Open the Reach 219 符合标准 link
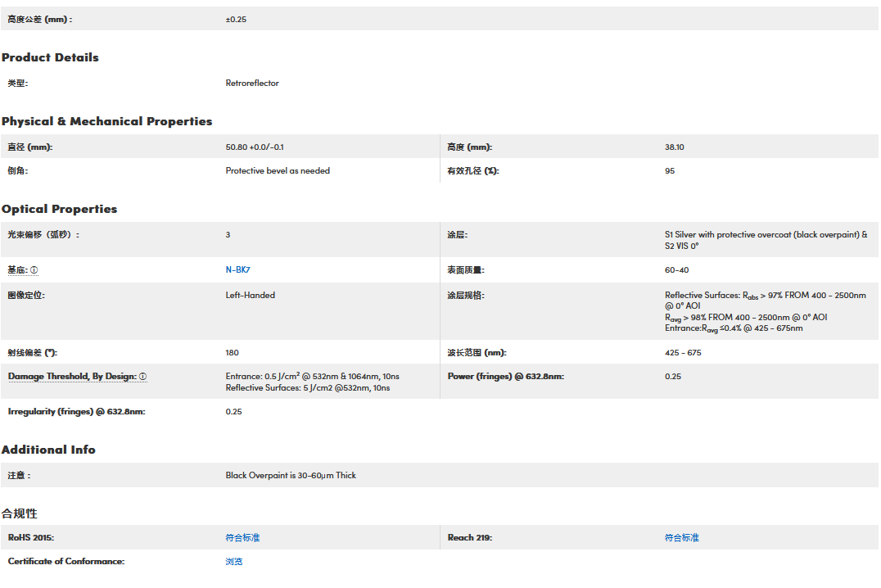 click(x=682, y=538)
